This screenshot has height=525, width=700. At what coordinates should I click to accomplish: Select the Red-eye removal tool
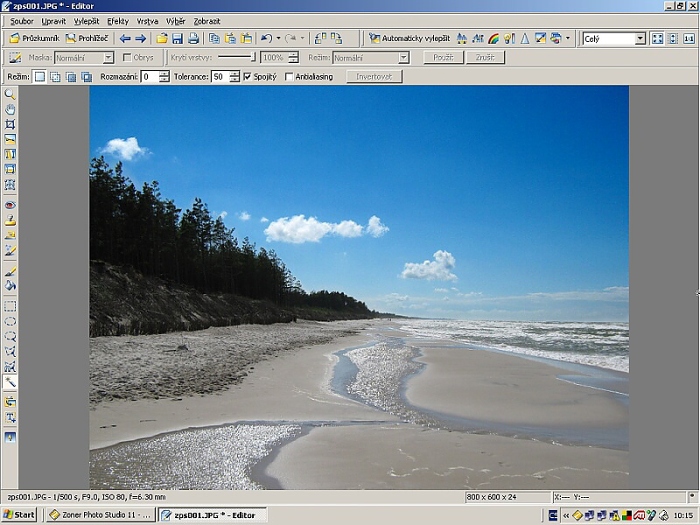(10, 205)
